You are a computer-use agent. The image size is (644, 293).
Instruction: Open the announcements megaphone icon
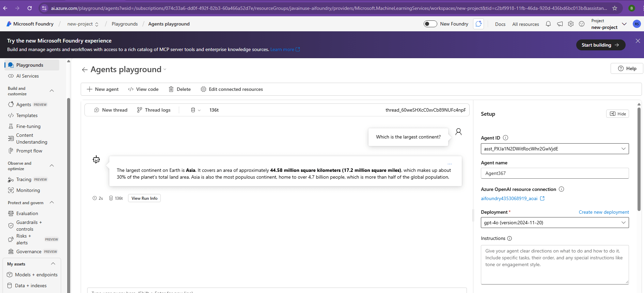coord(560,24)
